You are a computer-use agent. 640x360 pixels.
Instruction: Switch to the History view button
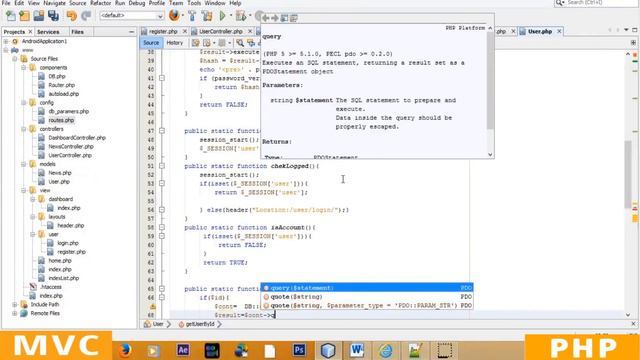point(175,43)
